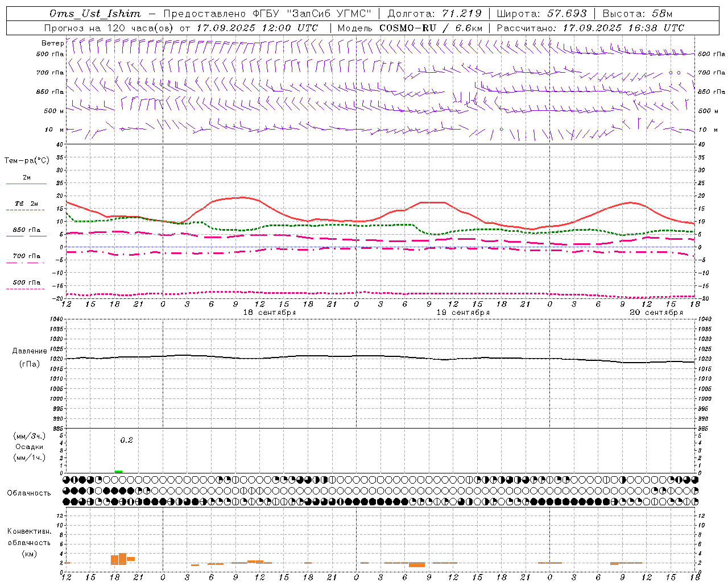Click the dotted 500 гПа temperature legend line
The width and height of the screenshot is (728, 582).
coord(25,289)
